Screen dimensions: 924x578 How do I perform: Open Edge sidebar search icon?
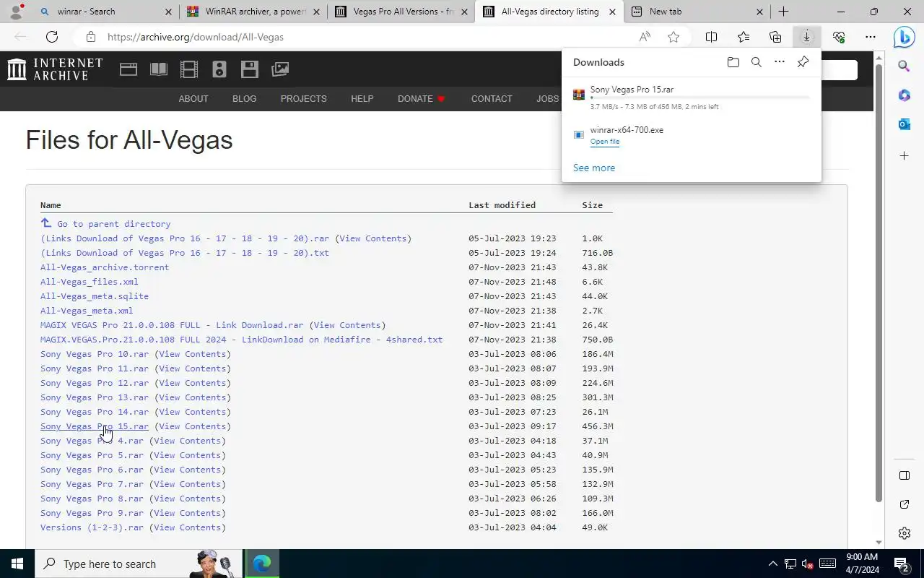coord(904,66)
